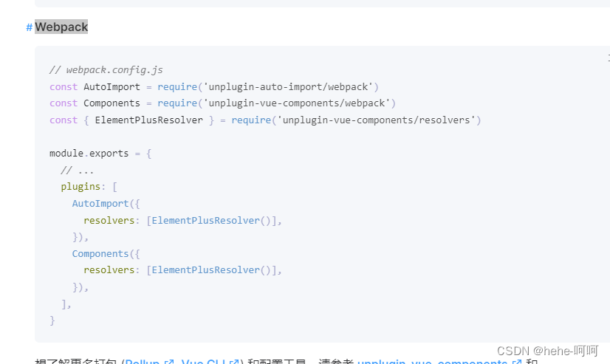Click 'unplugin-vue-components/webpack' string in the code
This screenshot has height=364, width=610.
[297, 103]
